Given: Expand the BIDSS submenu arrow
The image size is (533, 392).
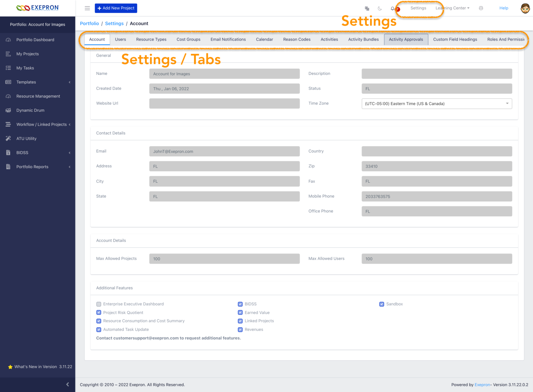Looking at the screenshot, I should [69, 153].
